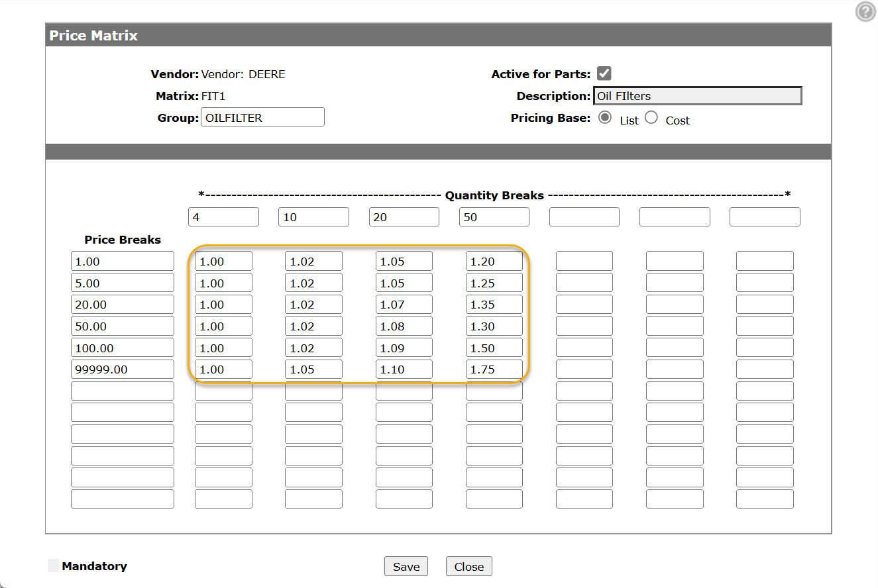Edit the Description field containing Oil FIlters
The image size is (878, 588).
coord(697,96)
